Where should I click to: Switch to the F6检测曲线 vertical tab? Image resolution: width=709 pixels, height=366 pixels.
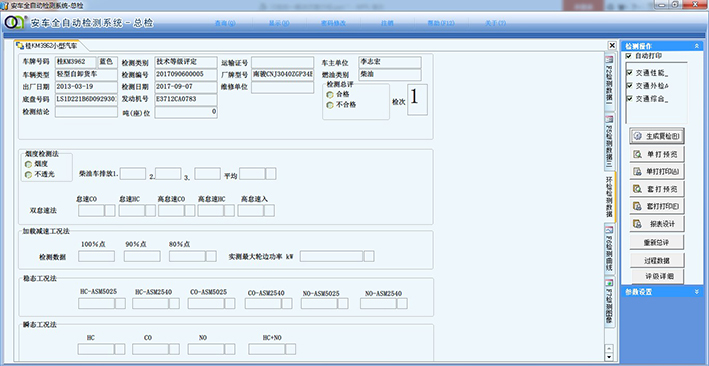coord(609,248)
